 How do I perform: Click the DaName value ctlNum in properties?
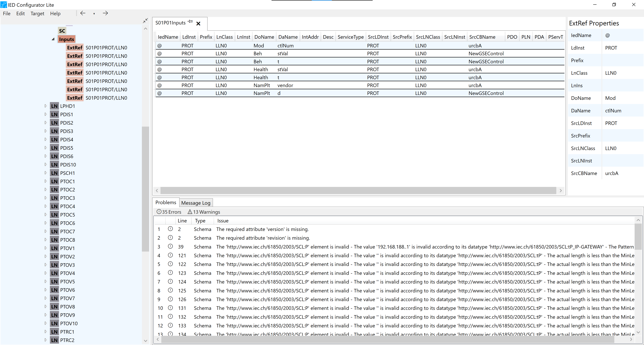tap(613, 111)
